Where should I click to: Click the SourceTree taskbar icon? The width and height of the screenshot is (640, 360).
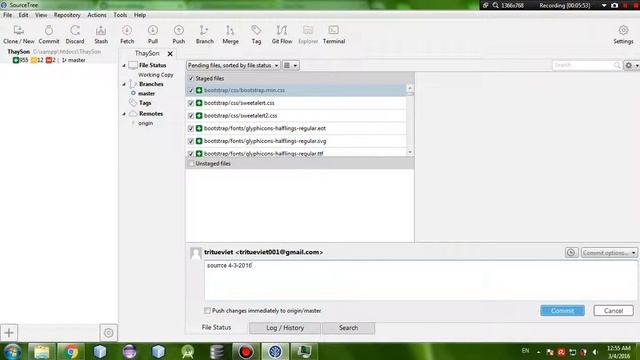[x=275, y=351]
